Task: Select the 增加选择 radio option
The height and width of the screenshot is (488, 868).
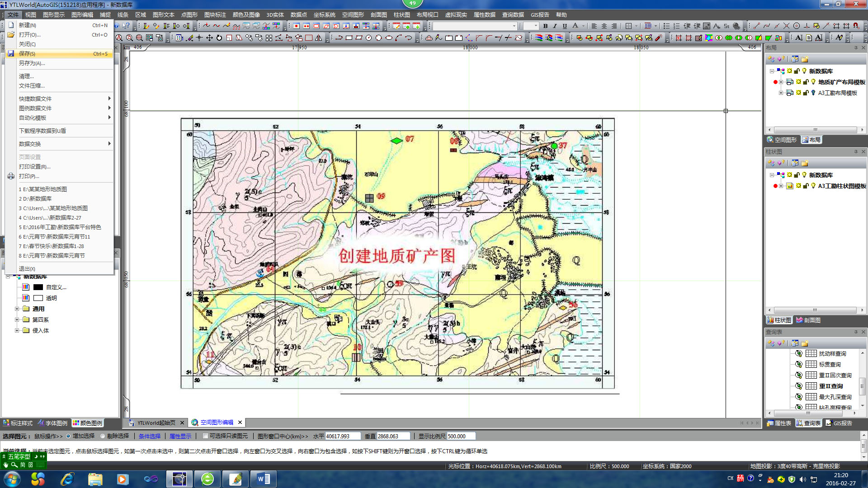Action: (x=68, y=436)
